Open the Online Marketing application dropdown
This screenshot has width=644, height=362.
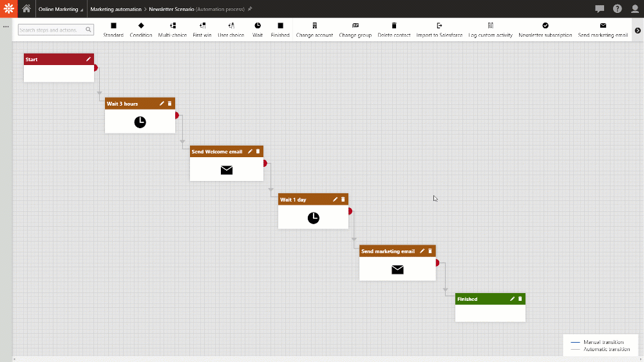61,9
